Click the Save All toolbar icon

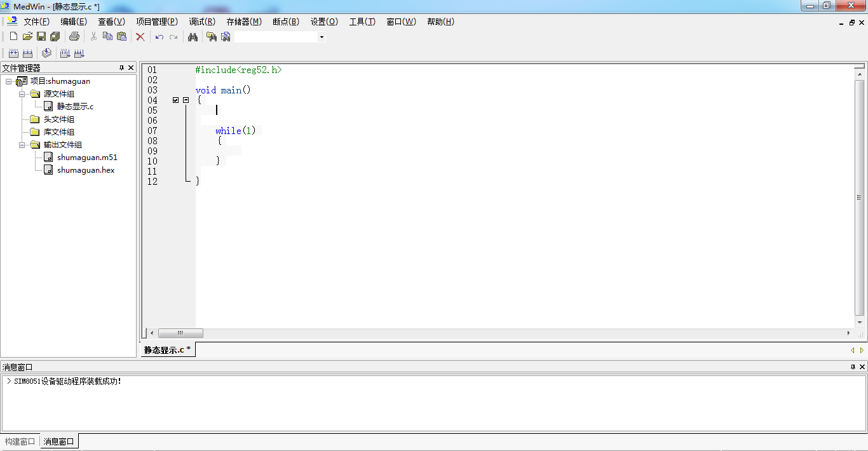tap(55, 37)
